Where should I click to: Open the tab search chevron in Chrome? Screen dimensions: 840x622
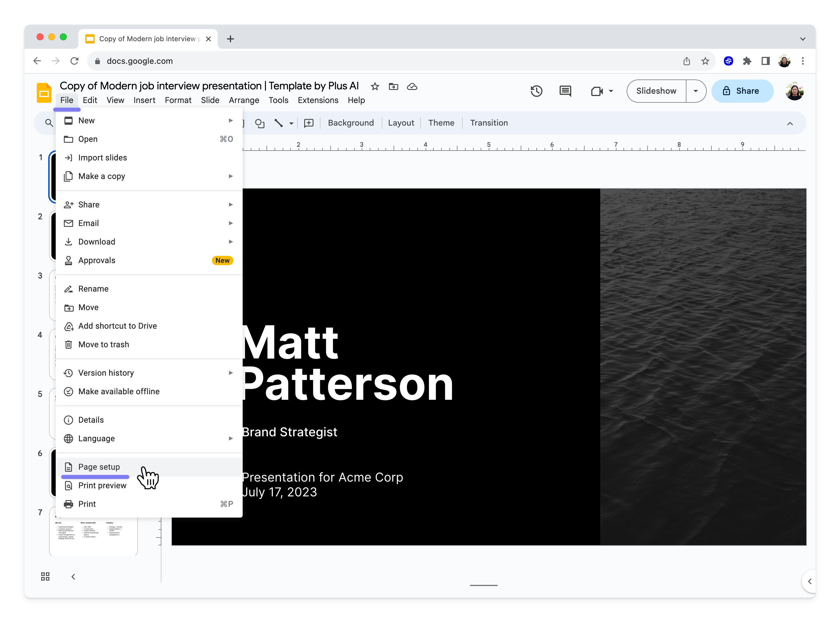click(802, 39)
